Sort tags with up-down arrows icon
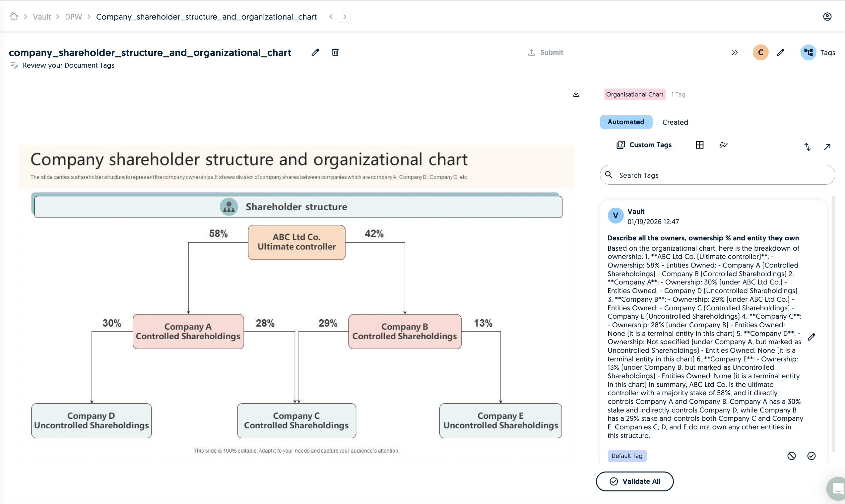Viewport: 845px width, 504px height. point(807,147)
